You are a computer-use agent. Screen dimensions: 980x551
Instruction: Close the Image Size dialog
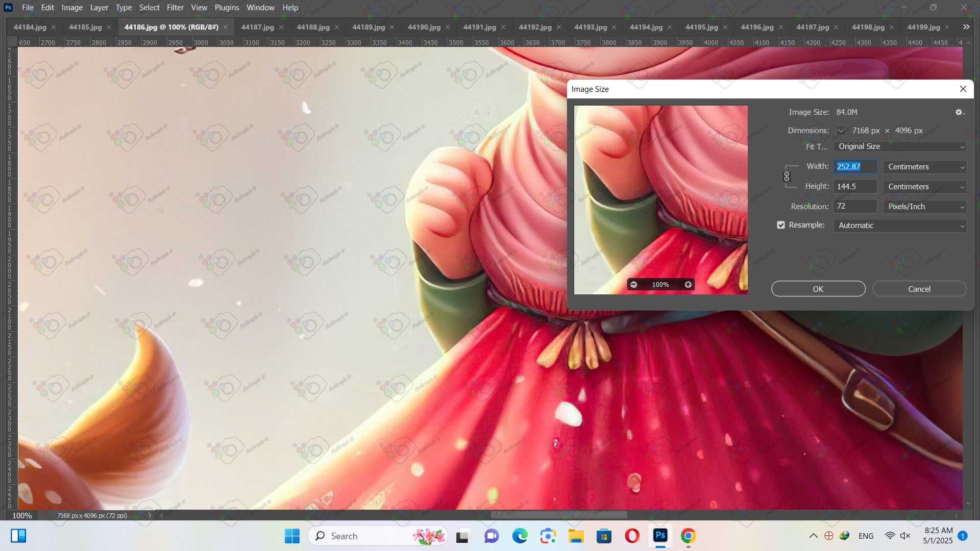tap(963, 89)
